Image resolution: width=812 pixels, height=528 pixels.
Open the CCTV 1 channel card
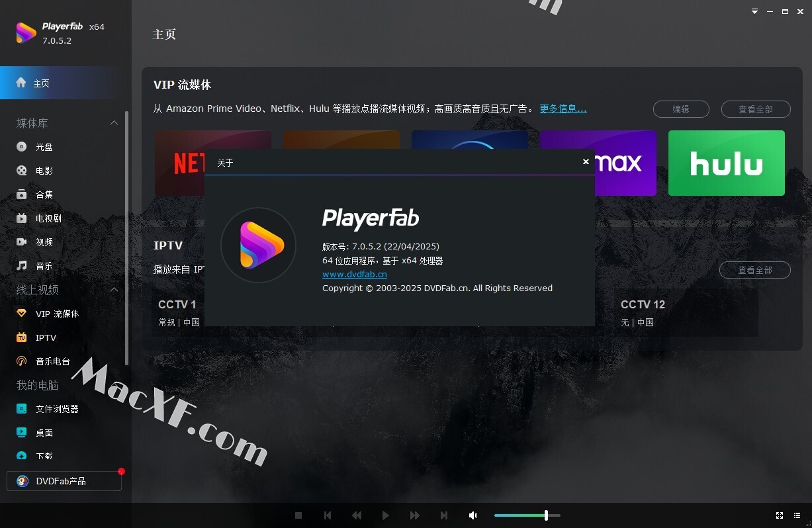(x=179, y=312)
